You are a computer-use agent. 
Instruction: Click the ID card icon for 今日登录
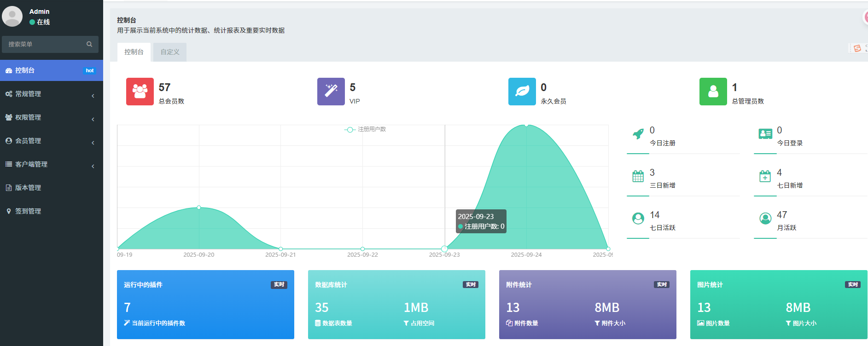(x=765, y=134)
